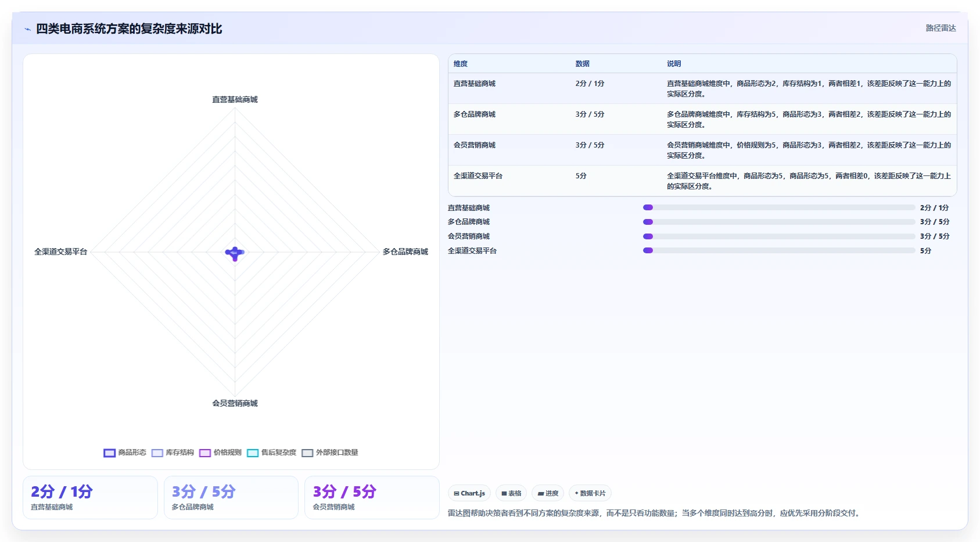980x542 pixels.
Task: Select the 表格 chip
Action: point(511,493)
